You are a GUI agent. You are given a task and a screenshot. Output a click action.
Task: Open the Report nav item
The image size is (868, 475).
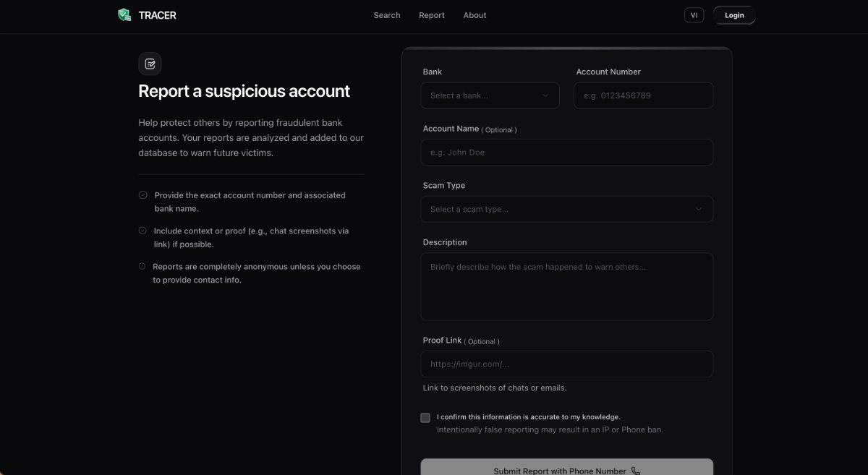(432, 15)
